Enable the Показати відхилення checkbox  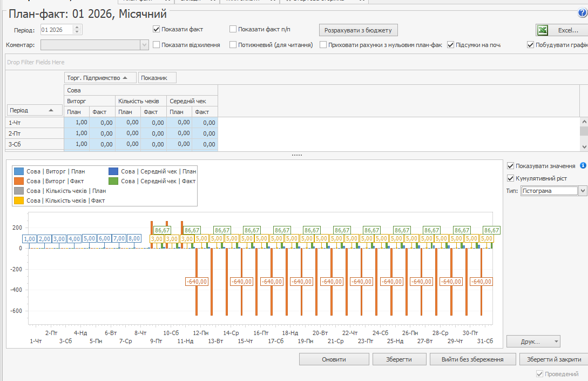click(x=157, y=45)
